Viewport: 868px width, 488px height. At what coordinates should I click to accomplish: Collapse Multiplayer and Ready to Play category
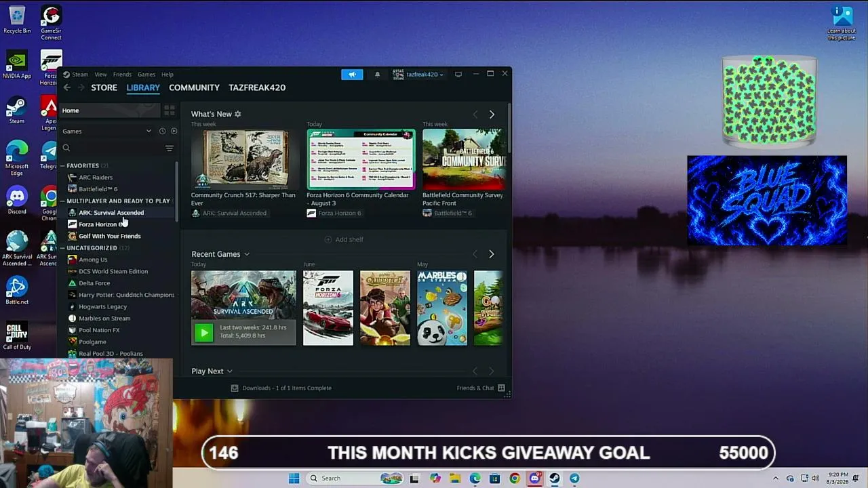coord(62,201)
